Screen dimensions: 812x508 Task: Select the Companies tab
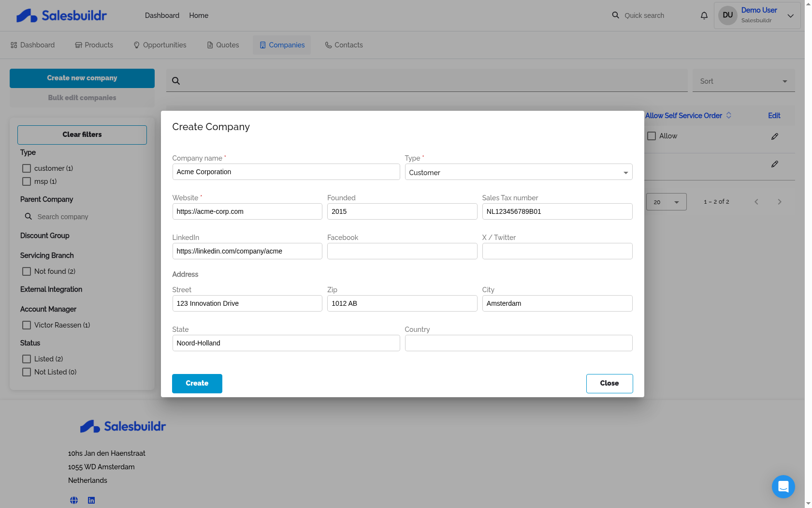[282, 45]
